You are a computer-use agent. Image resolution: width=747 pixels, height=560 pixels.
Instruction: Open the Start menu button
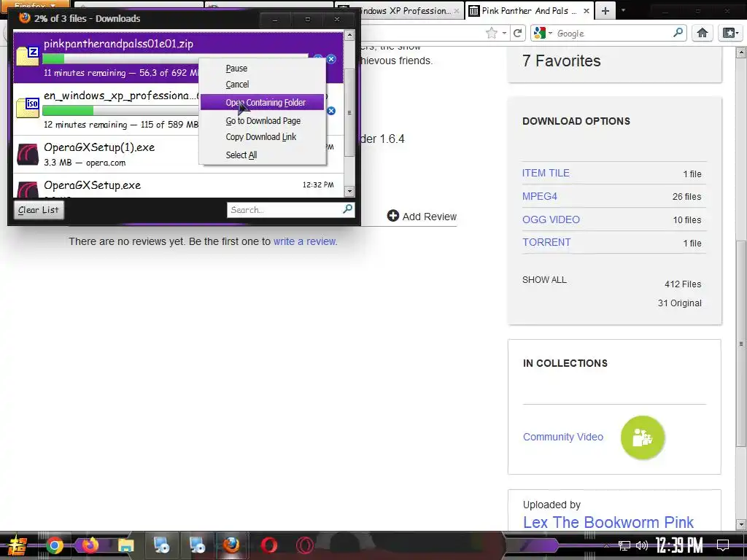[x=17, y=545]
